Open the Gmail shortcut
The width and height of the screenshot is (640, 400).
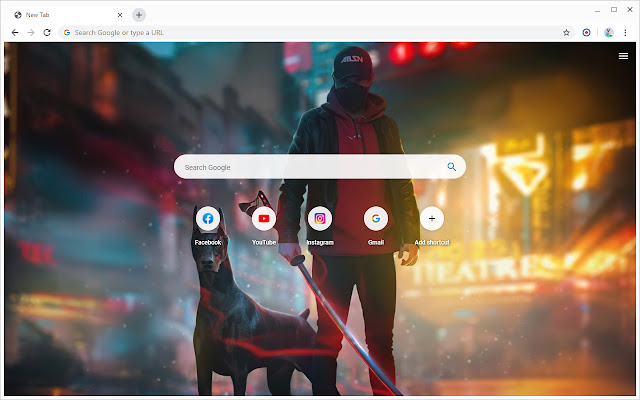click(x=376, y=219)
